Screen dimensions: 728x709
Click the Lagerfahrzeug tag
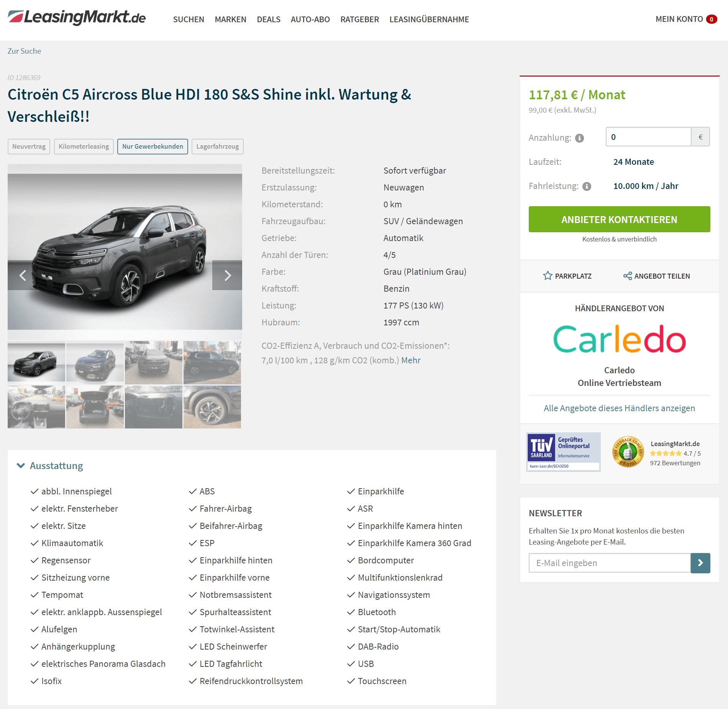point(217,146)
